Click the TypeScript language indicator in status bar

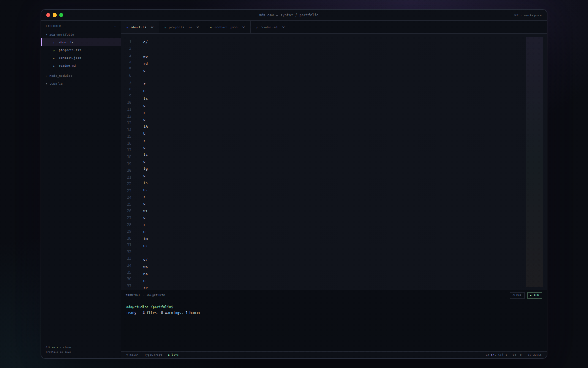(153, 355)
